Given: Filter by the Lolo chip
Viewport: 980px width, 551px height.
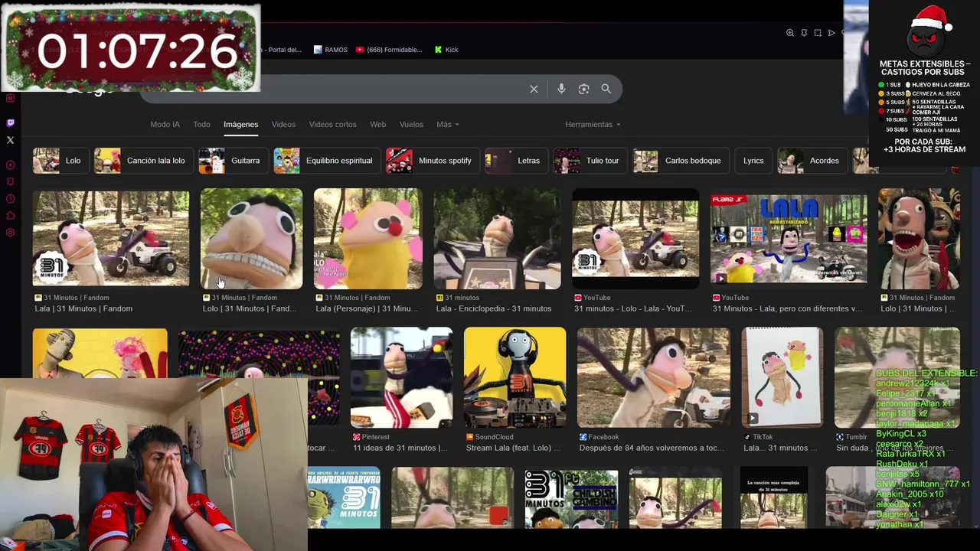Looking at the screenshot, I should point(60,161).
